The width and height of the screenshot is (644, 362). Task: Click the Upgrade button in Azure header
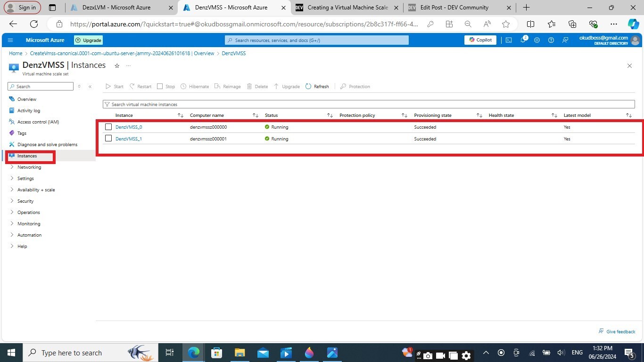click(88, 40)
